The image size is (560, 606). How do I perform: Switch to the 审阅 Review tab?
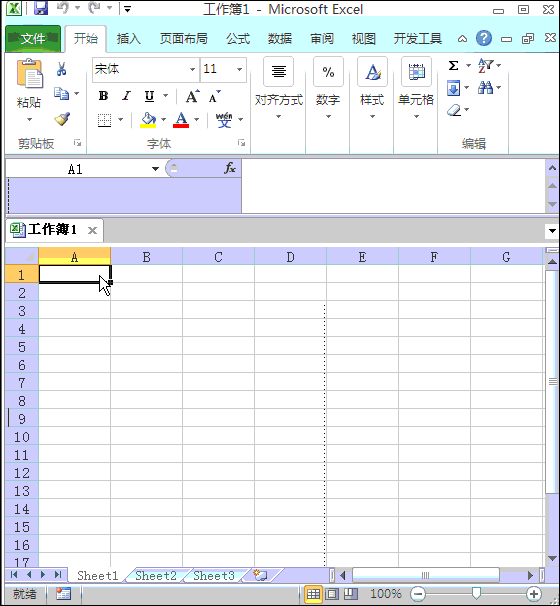[x=322, y=39]
